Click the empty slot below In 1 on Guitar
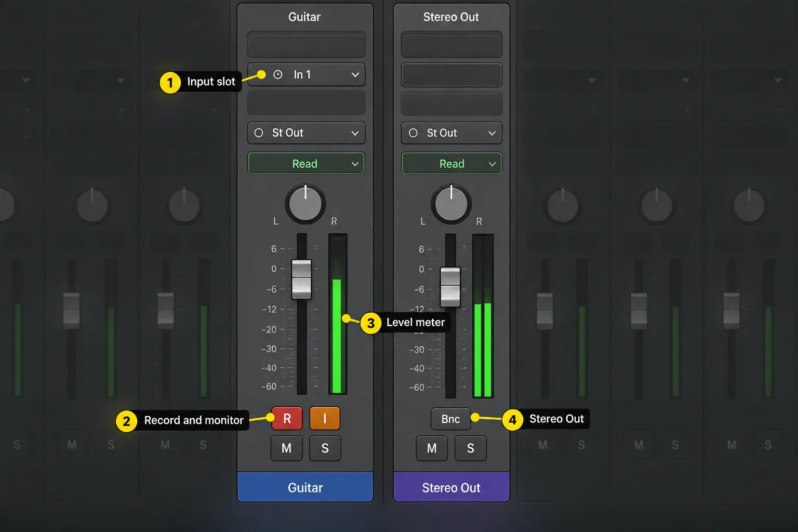798x532 pixels. [306, 103]
